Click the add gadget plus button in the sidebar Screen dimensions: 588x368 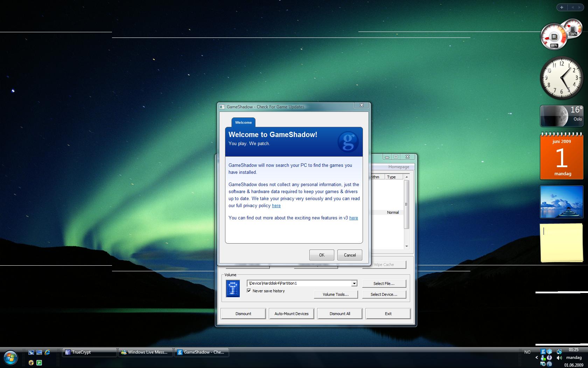[x=562, y=7]
